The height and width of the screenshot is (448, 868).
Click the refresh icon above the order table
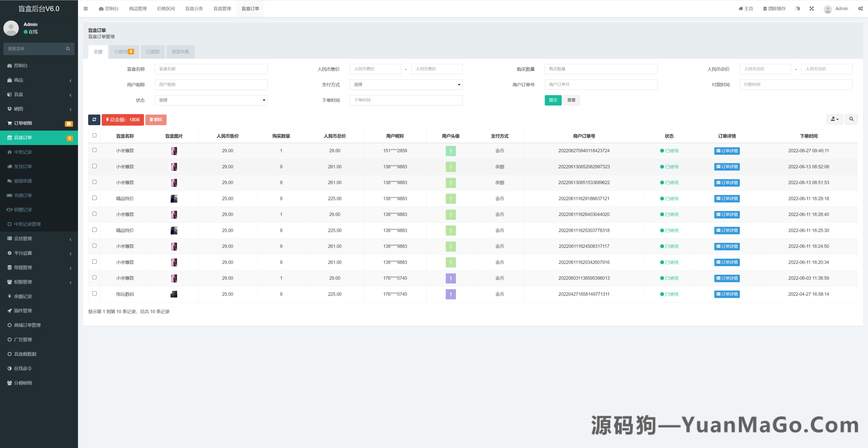tap(94, 120)
